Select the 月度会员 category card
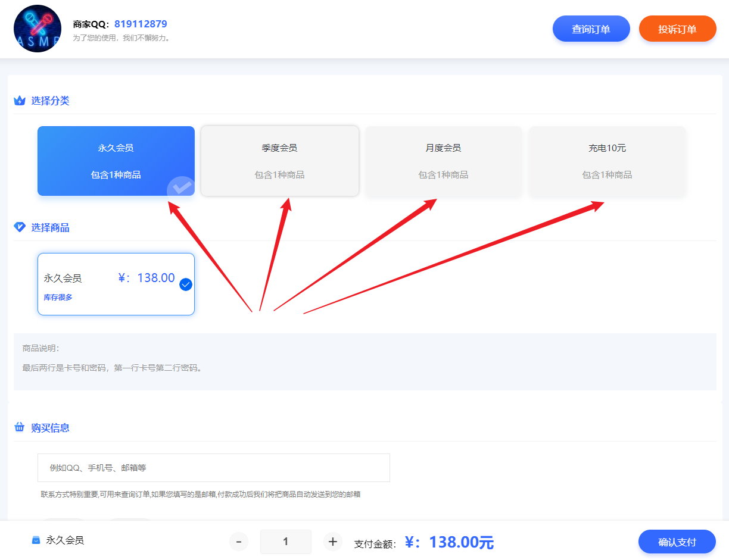This screenshot has width=729, height=560. (x=443, y=161)
